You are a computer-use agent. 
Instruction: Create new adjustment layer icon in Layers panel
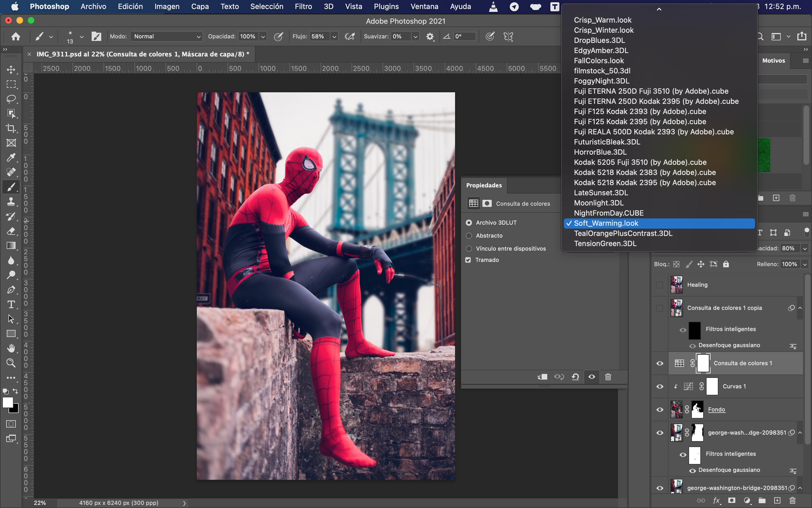point(747,500)
